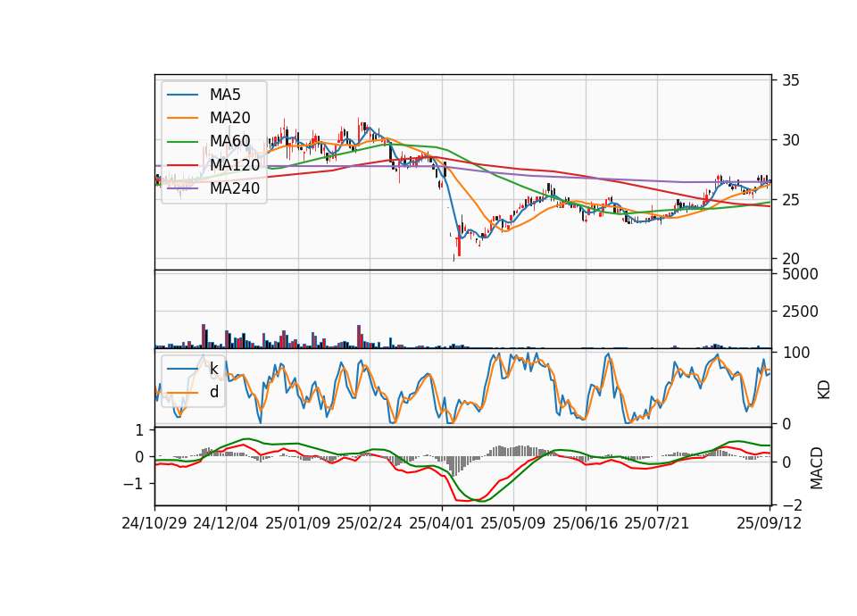Click the 35 price axis tick
Screen dimensions: 857x616
click(x=790, y=80)
